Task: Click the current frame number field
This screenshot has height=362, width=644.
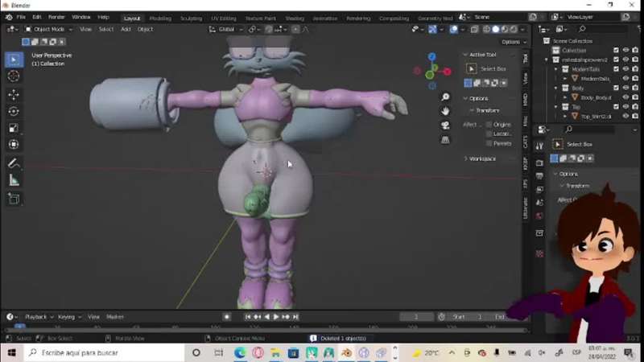Action: 416,317
